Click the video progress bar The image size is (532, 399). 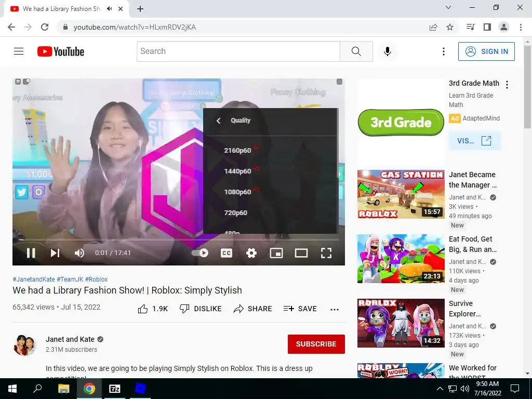point(179,240)
